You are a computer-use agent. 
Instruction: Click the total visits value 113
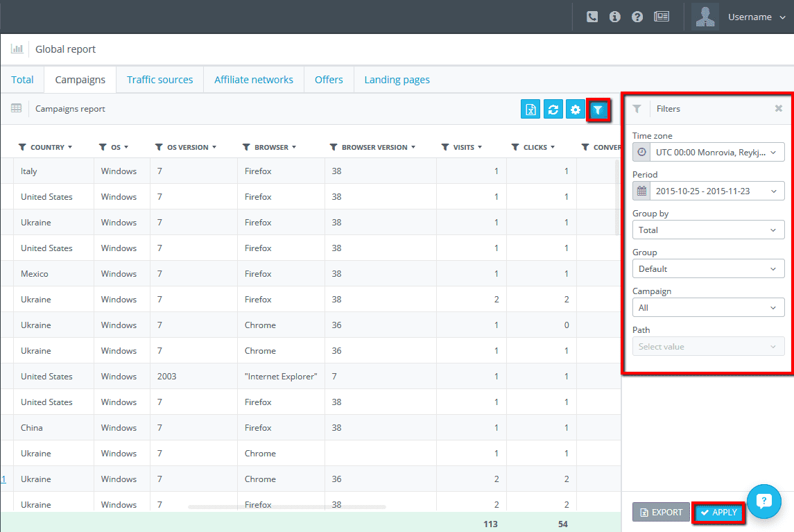coord(490,524)
